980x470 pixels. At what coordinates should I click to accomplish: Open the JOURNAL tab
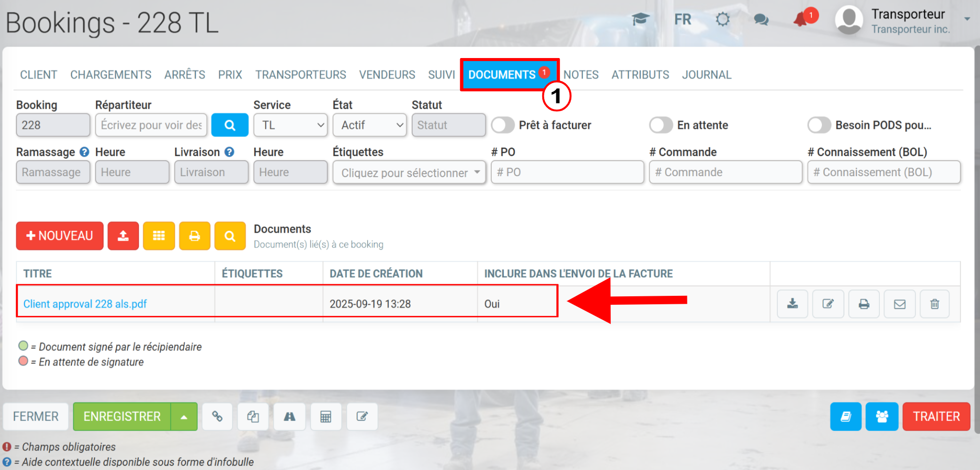click(x=706, y=75)
